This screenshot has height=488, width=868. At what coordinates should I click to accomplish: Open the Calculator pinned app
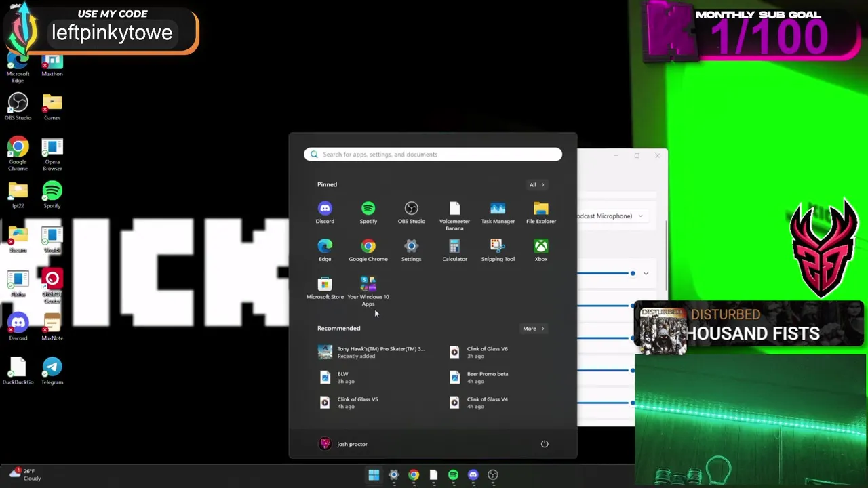pyautogui.click(x=454, y=250)
